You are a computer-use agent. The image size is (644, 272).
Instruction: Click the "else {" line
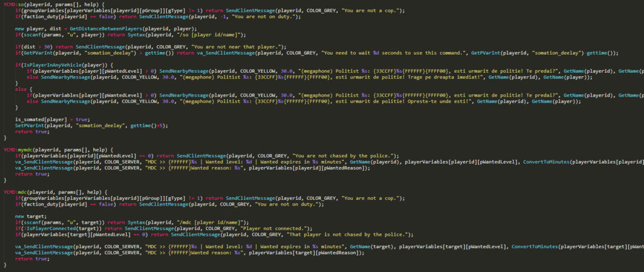click(24, 89)
